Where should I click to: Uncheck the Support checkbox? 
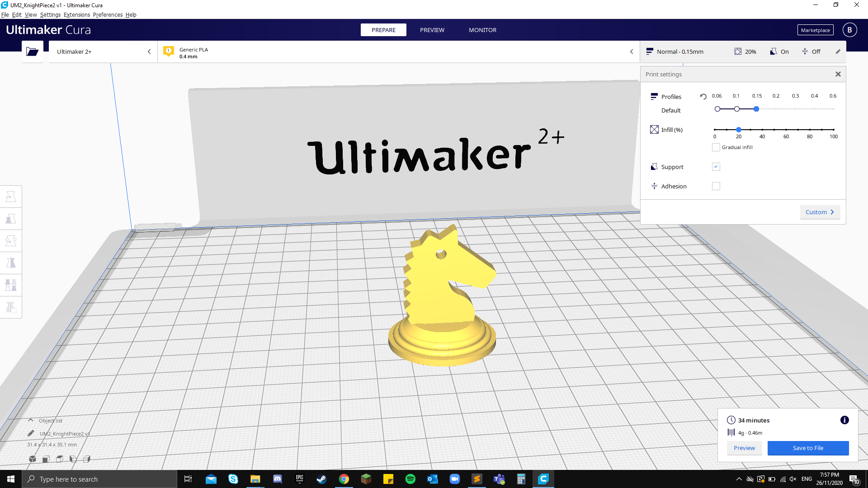716,167
